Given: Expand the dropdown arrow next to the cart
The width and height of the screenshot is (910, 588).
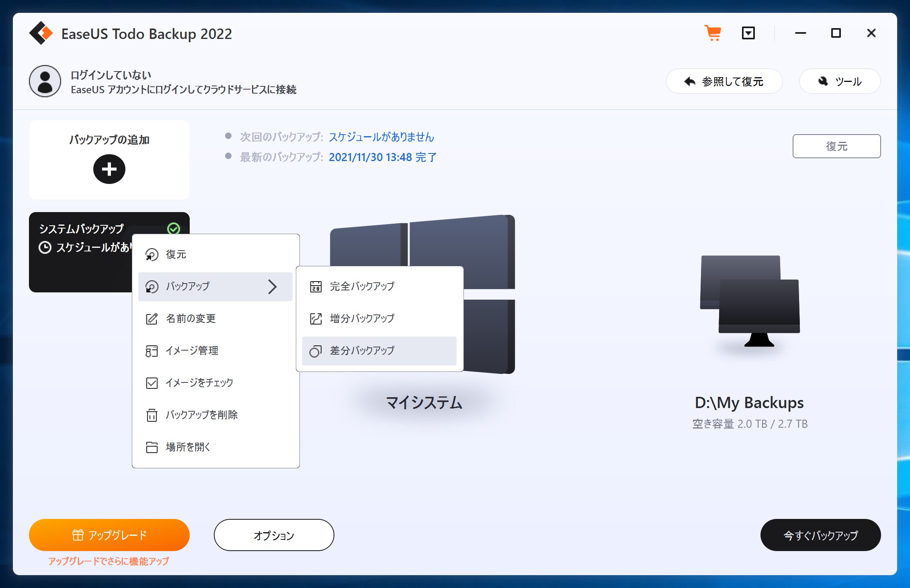Looking at the screenshot, I should coord(748,33).
